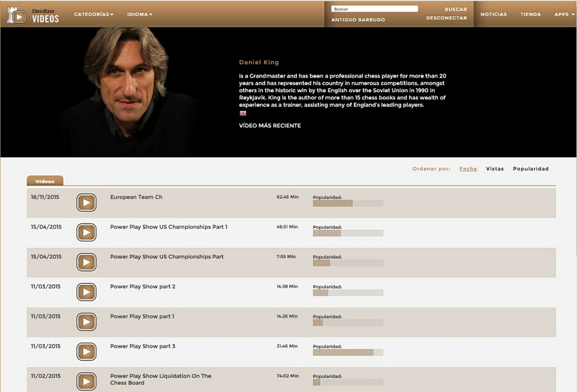
Task: Click the 18/11/2015 date
Action: [x=45, y=197]
